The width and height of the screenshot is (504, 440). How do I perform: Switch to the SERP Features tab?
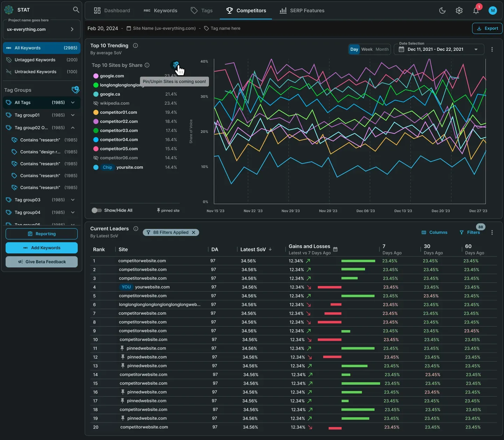click(302, 11)
